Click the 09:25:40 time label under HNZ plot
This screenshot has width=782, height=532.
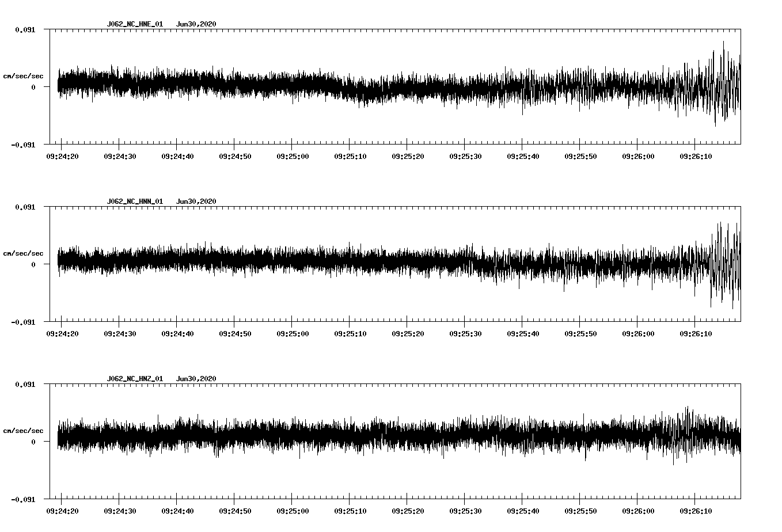click(523, 511)
